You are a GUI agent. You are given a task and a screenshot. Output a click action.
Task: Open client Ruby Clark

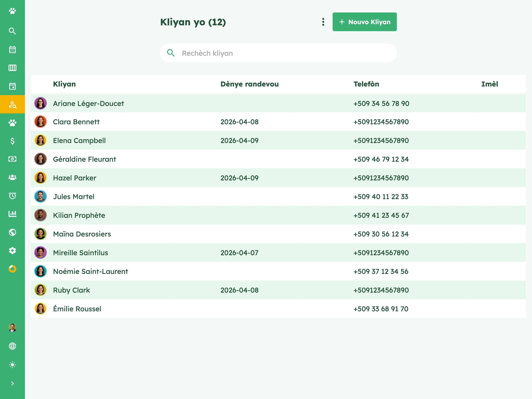coord(278,290)
